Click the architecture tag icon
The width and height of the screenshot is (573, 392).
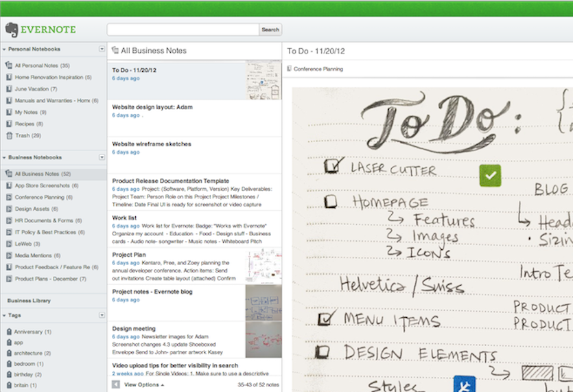pos(9,353)
